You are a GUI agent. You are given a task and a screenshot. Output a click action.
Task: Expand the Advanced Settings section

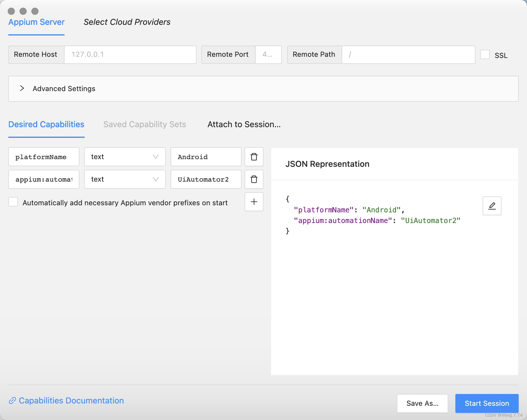click(x=263, y=89)
